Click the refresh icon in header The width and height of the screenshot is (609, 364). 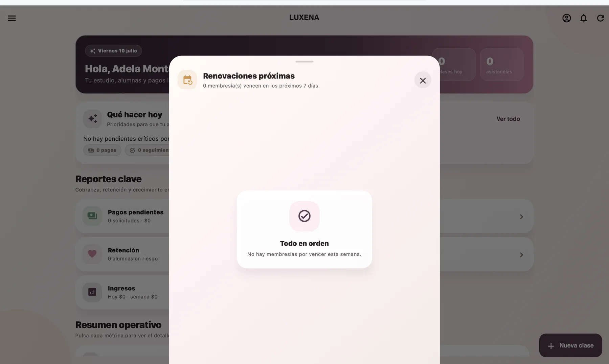click(x=601, y=18)
